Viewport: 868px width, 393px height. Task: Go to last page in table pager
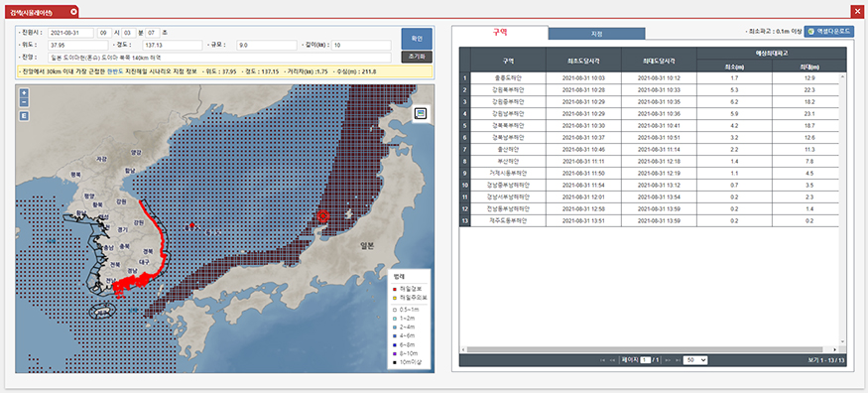[678, 360]
